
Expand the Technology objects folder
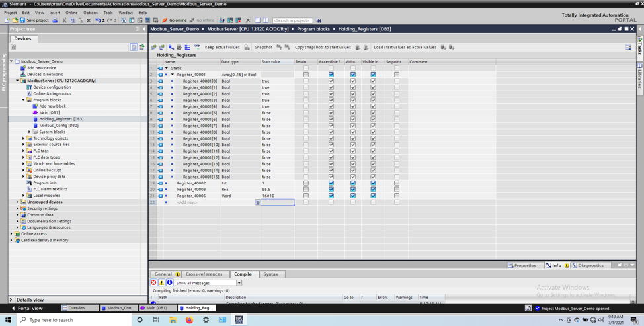pos(23,138)
